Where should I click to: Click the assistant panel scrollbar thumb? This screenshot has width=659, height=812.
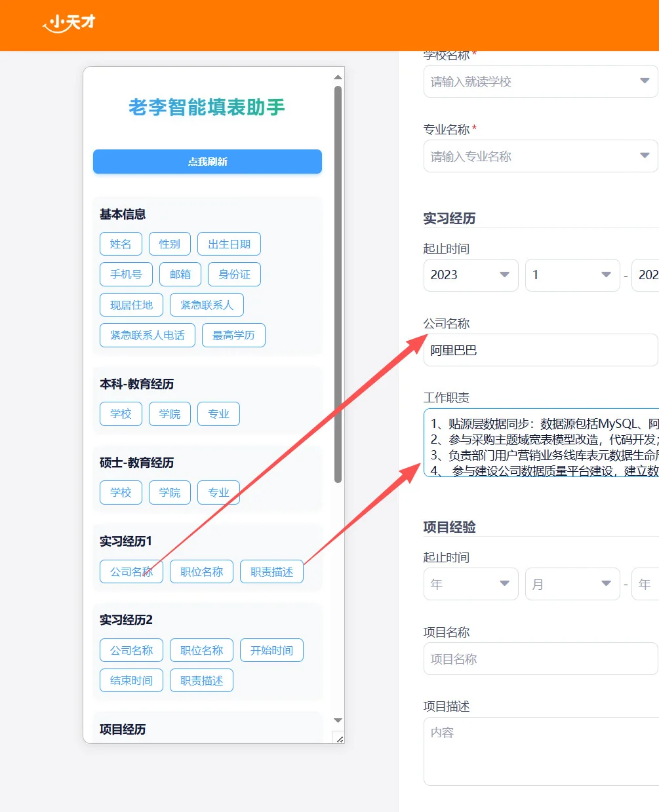click(338, 284)
